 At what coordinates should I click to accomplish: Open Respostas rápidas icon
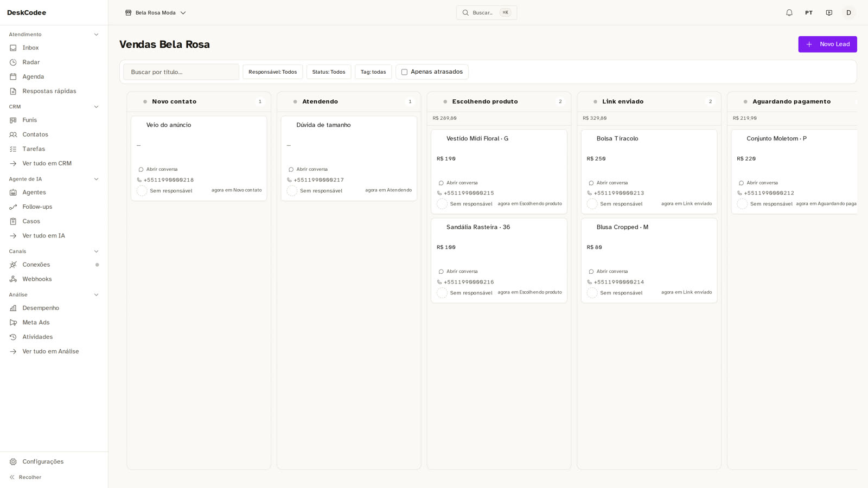[13, 91]
